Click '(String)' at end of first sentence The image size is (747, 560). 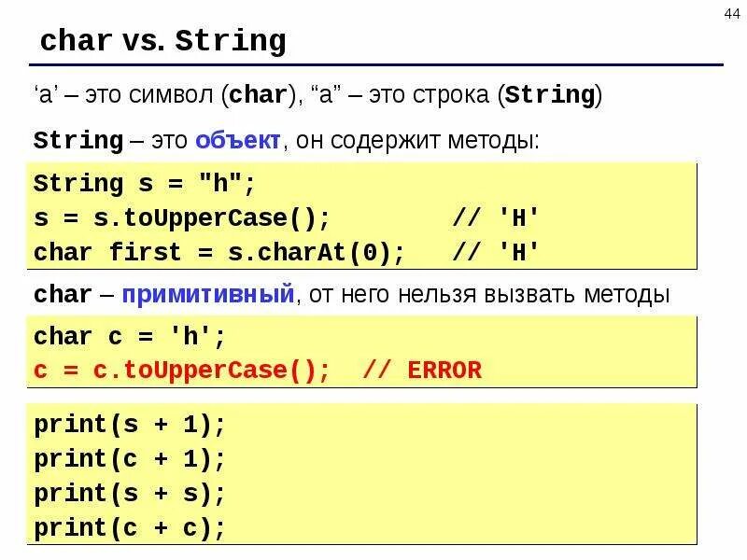[x=550, y=95]
